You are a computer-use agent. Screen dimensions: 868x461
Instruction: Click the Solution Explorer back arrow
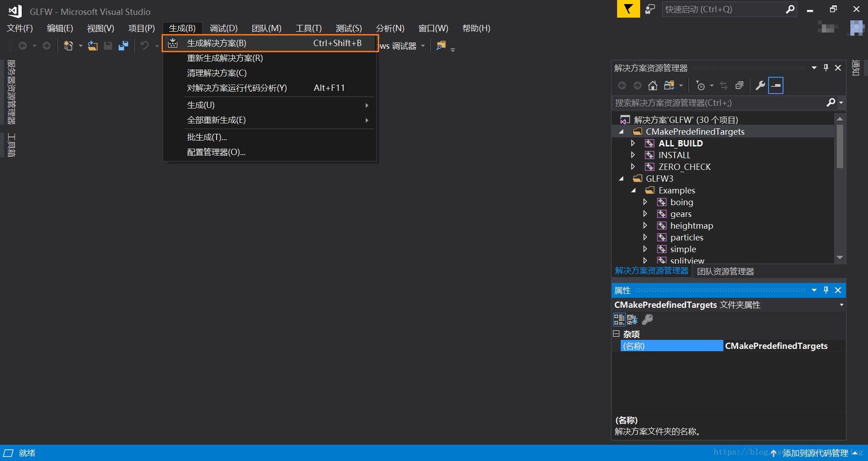[622, 85]
